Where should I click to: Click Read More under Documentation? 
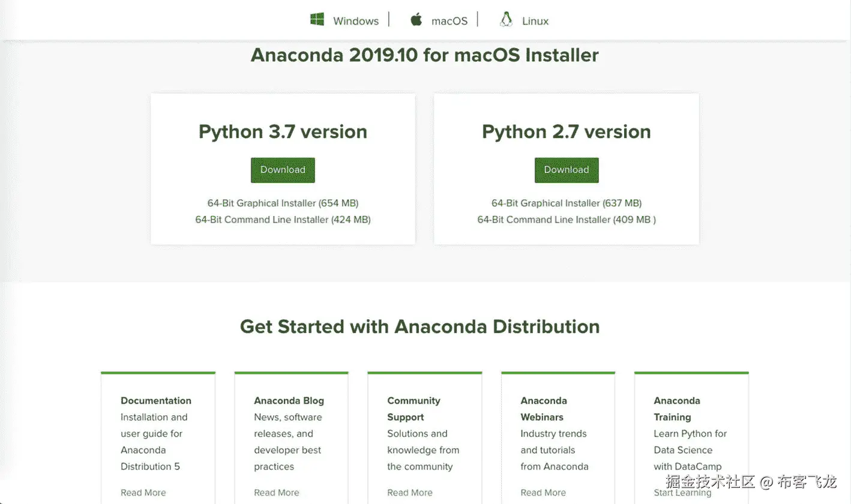point(143,493)
